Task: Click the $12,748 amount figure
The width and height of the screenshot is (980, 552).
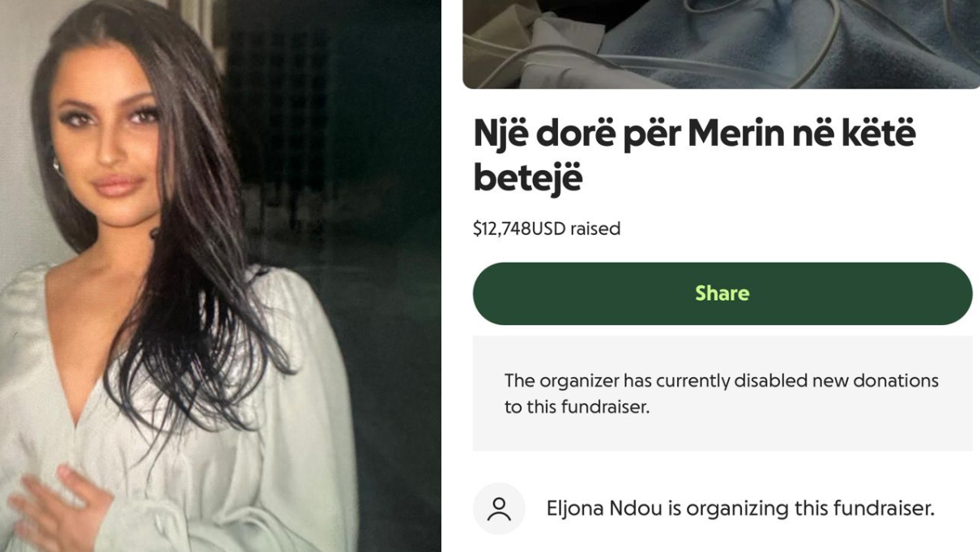Action: (x=501, y=229)
